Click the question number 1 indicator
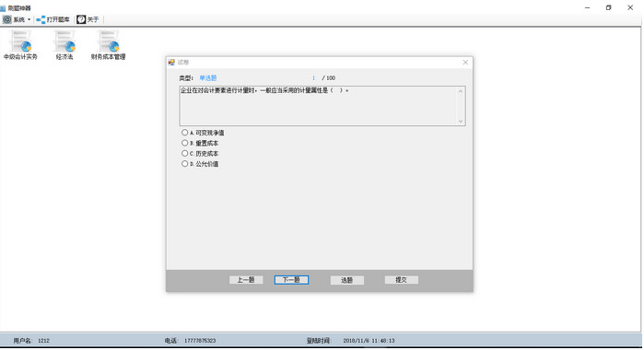This screenshot has height=350, width=644. point(313,78)
